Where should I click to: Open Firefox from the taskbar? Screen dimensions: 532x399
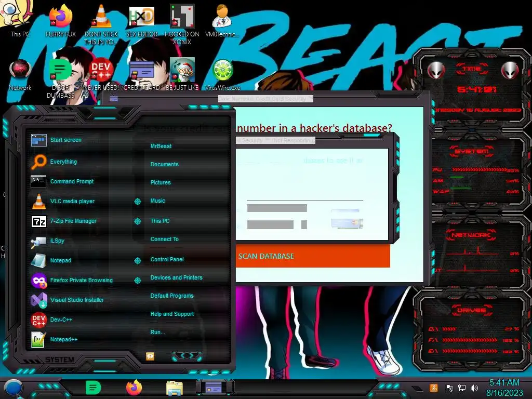[134, 388]
